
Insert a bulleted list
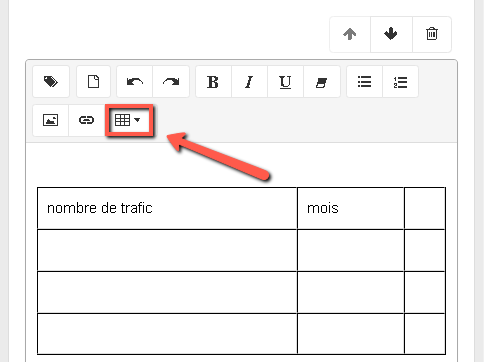point(365,82)
